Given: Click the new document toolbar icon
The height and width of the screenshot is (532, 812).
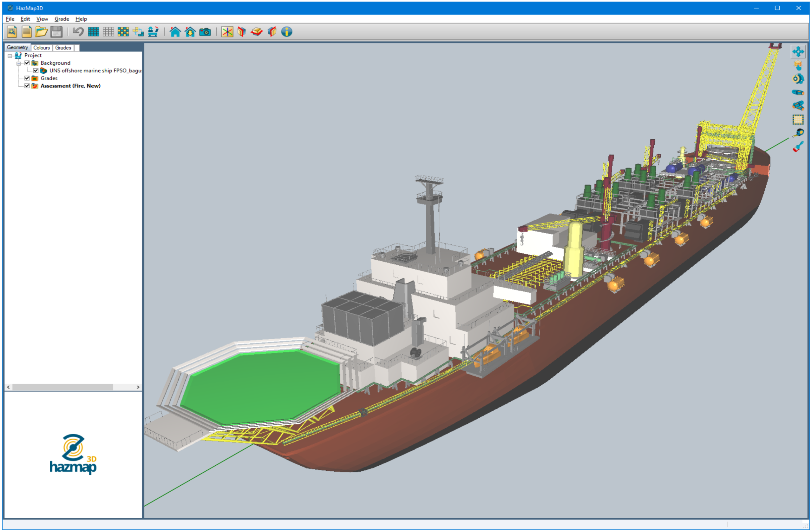Looking at the screenshot, I should (27, 32).
